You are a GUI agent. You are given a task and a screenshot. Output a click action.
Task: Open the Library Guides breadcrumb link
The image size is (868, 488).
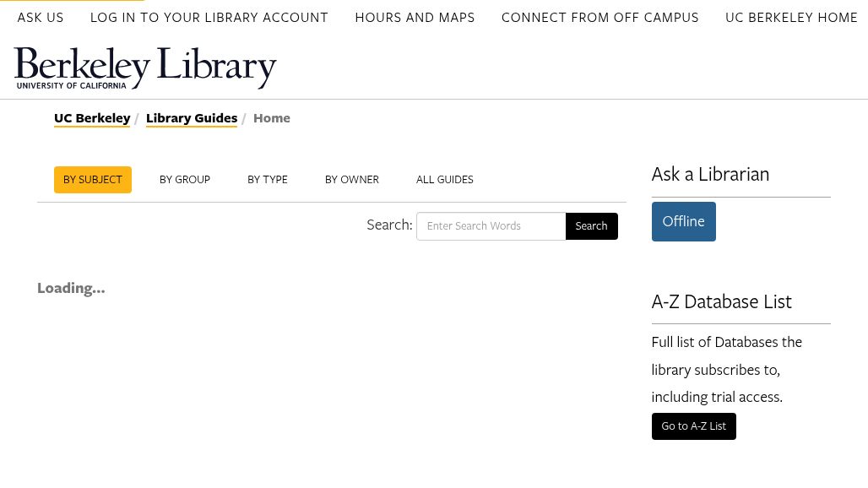pos(192,118)
